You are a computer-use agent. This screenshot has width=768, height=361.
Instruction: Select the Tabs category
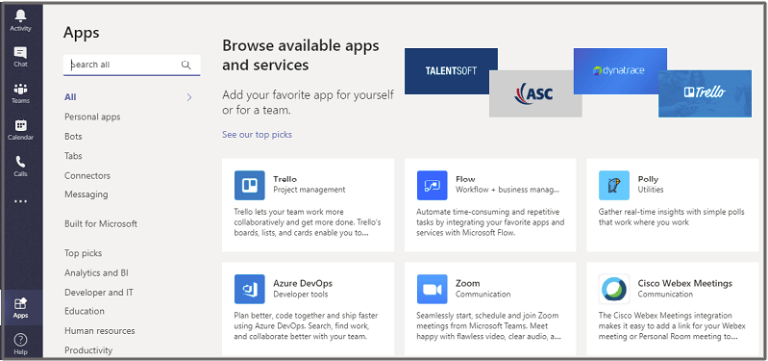(73, 156)
